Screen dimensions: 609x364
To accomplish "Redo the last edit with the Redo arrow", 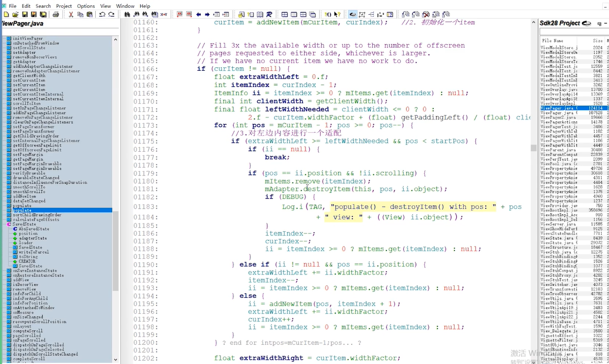I will click(110, 15).
